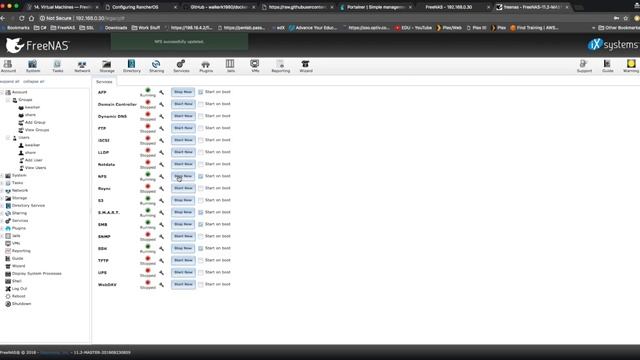Screen dimensions: 640x360
Task: Open the Work Stuff bookmark folder
Action: click(x=146, y=28)
